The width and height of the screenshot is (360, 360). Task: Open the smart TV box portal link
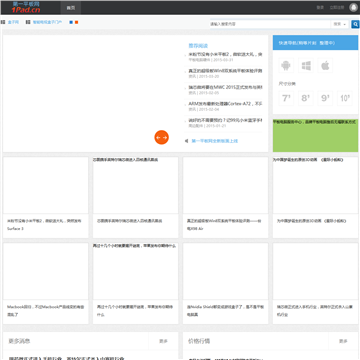(47, 22)
